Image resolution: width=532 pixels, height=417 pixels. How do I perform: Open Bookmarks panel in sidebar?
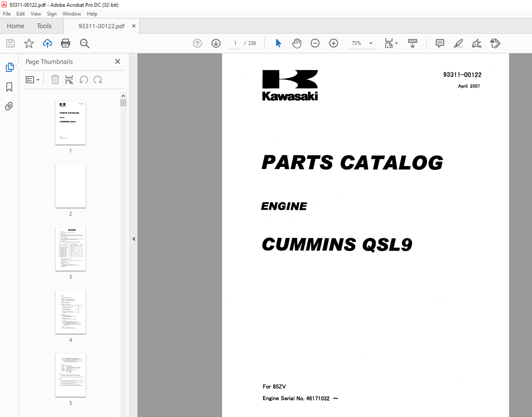[9, 87]
